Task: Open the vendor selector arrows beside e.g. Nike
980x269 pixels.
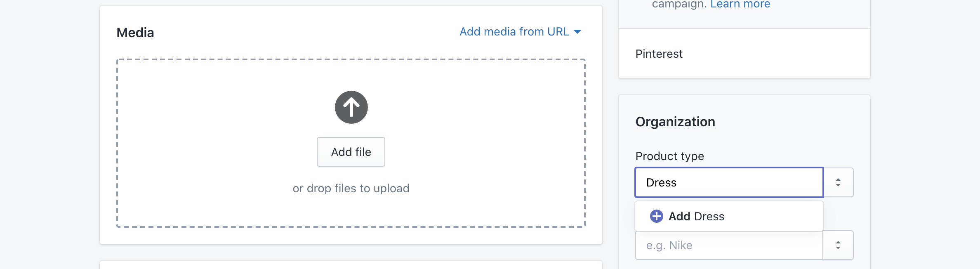Action: pos(838,245)
